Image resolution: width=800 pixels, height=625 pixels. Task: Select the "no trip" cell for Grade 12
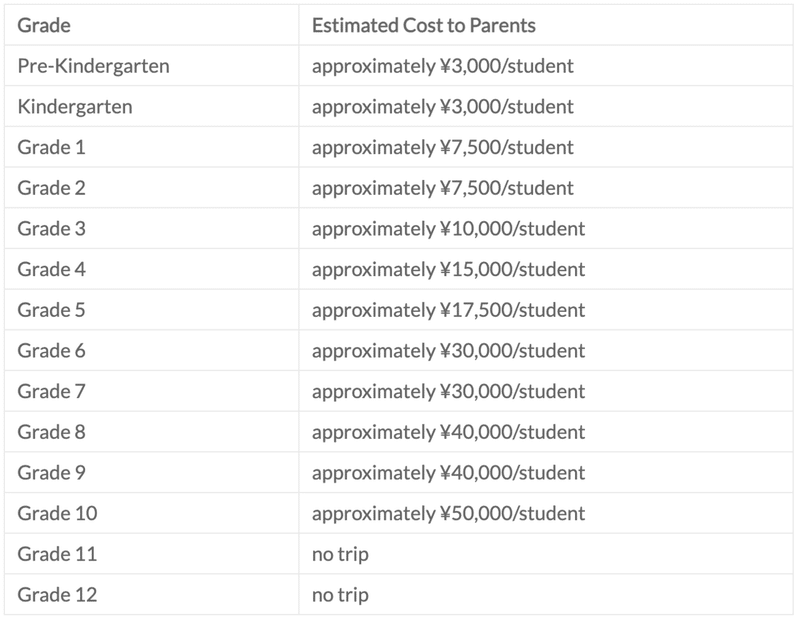(340, 595)
